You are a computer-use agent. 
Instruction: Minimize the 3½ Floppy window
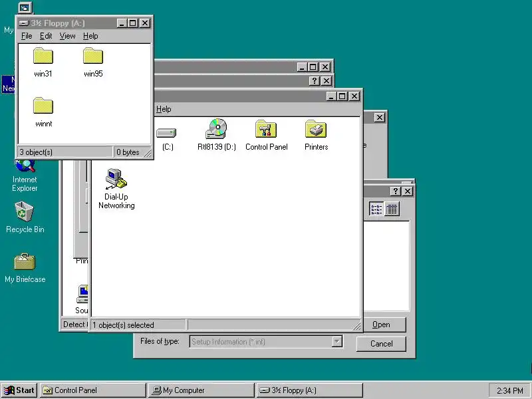(x=122, y=23)
